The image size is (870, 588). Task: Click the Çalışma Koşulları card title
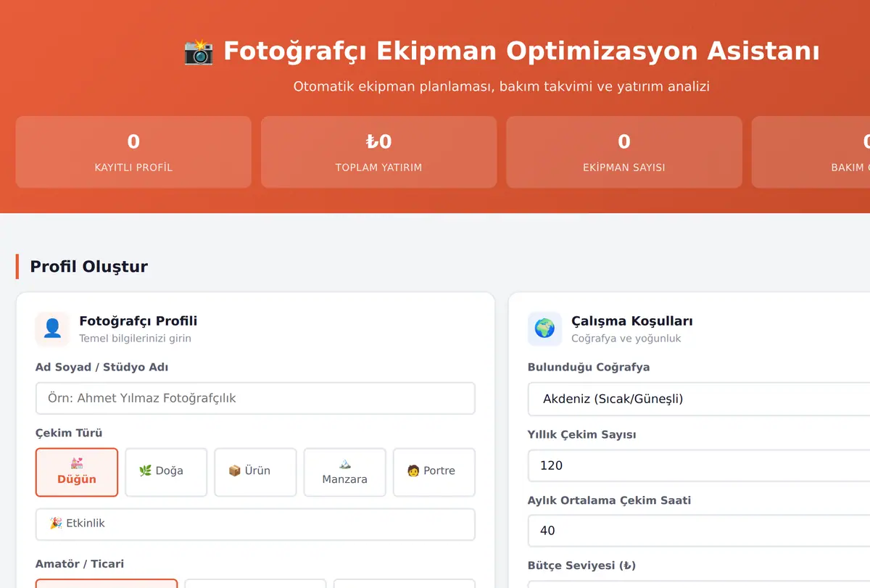coord(632,321)
